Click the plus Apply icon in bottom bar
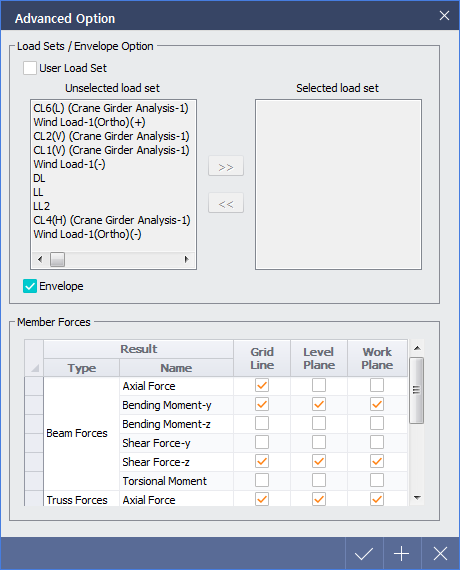460x570 pixels. click(x=402, y=554)
